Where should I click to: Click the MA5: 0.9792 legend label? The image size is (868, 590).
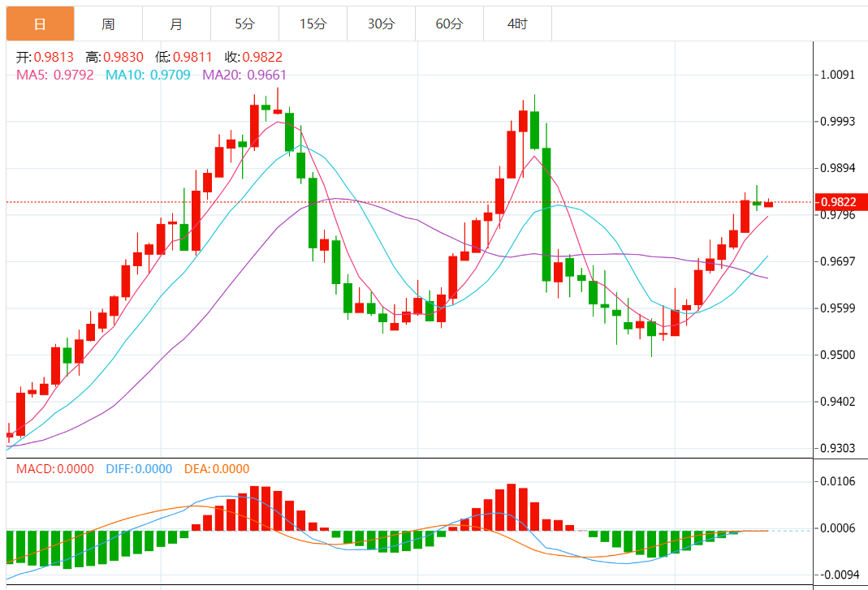pos(54,75)
